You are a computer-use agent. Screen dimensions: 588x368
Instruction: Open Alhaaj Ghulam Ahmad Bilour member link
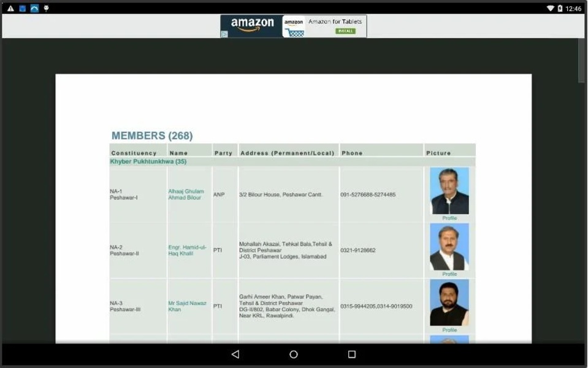point(186,194)
